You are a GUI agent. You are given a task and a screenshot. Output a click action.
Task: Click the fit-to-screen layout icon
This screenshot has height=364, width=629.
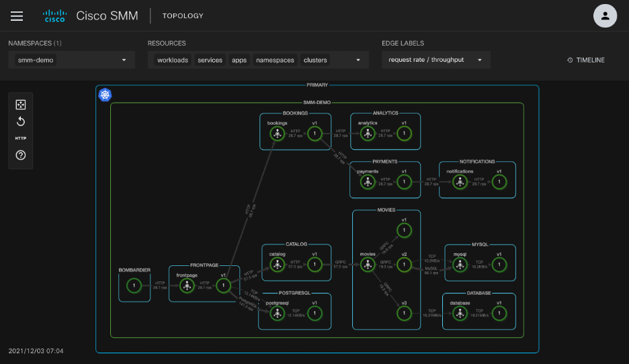tap(21, 104)
